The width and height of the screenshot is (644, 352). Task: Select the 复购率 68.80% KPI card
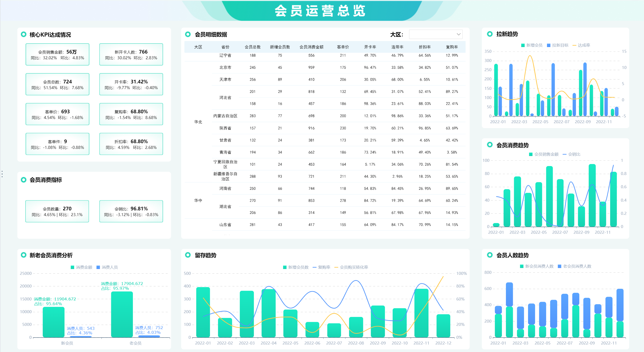tap(131, 114)
